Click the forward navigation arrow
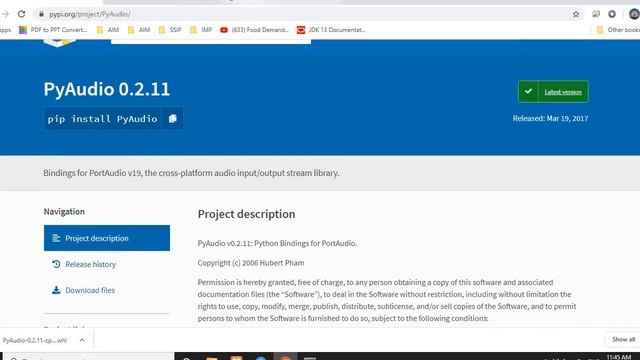 [x=5, y=14]
